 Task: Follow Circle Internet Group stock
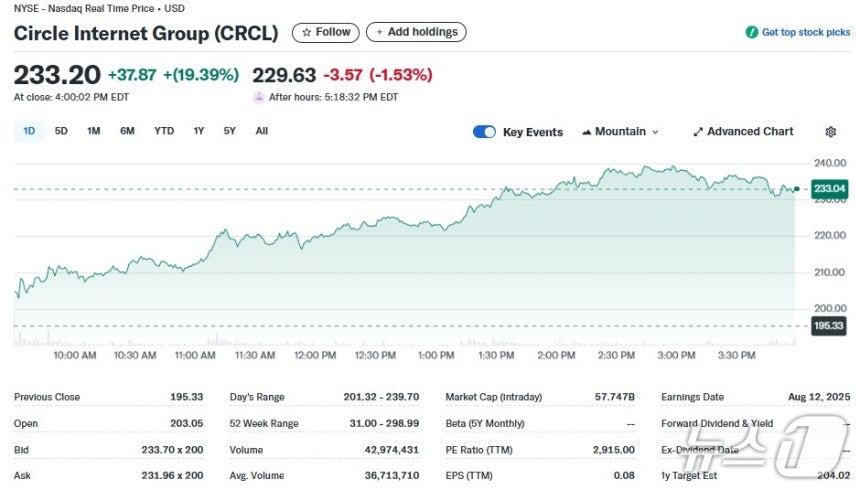point(326,32)
